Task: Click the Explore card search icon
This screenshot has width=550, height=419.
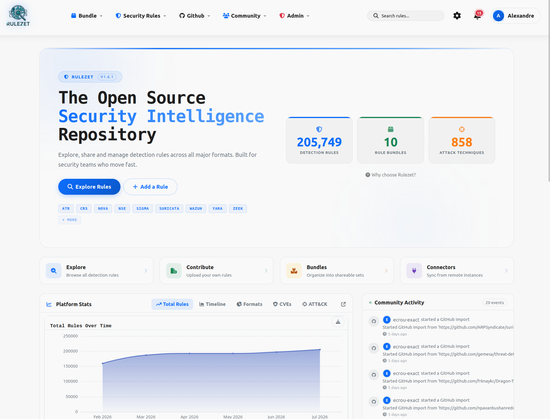Action: click(x=54, y=271)
